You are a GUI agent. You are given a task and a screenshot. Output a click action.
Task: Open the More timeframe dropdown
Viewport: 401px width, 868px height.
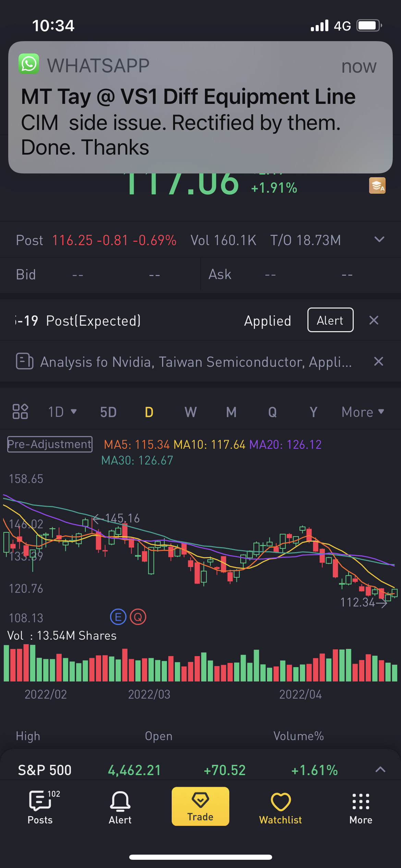click(x=363, y=412)
